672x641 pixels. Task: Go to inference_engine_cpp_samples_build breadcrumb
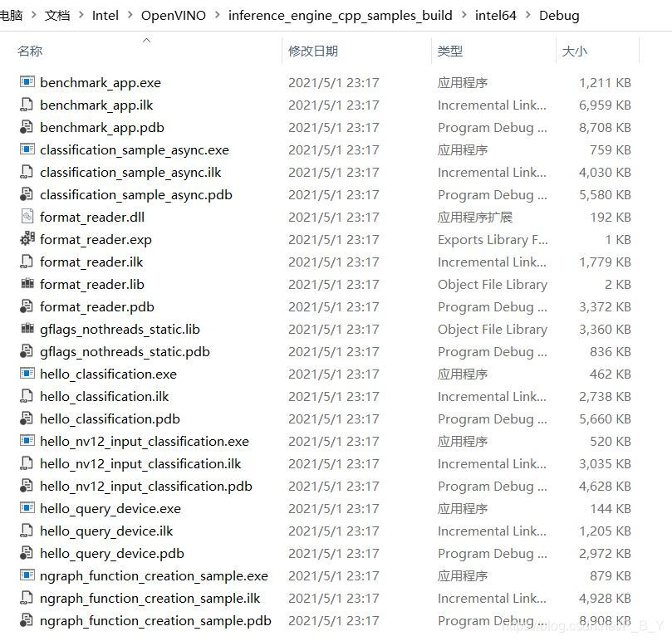coord(341,16)
